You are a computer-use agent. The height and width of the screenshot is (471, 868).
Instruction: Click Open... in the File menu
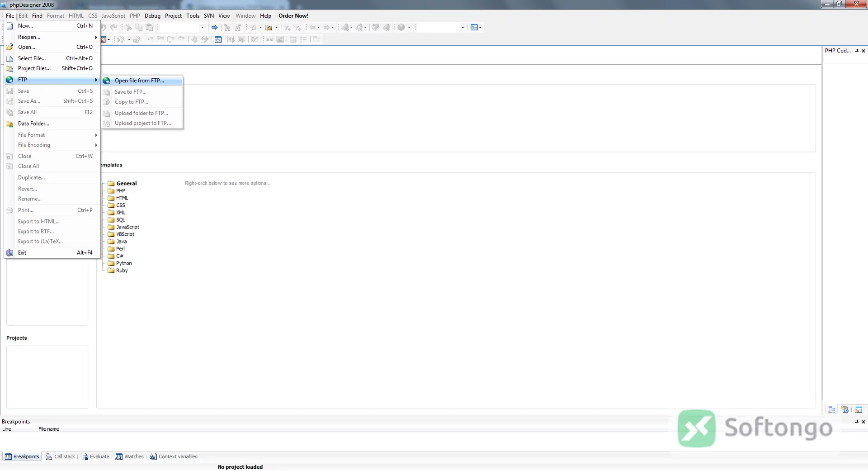pos(52,47)
